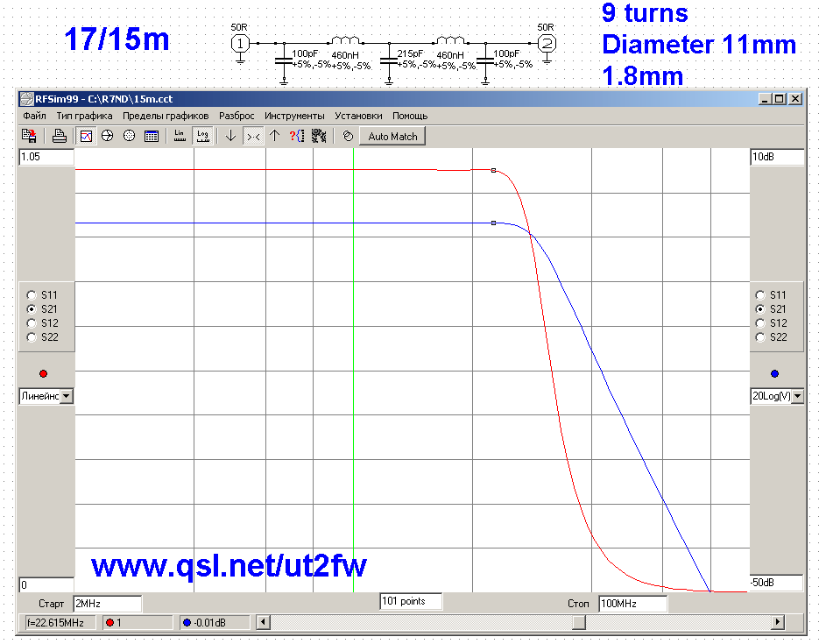Click the print icon in toolbar
This screenshot has height=644, width=819.
coord(60,136)
